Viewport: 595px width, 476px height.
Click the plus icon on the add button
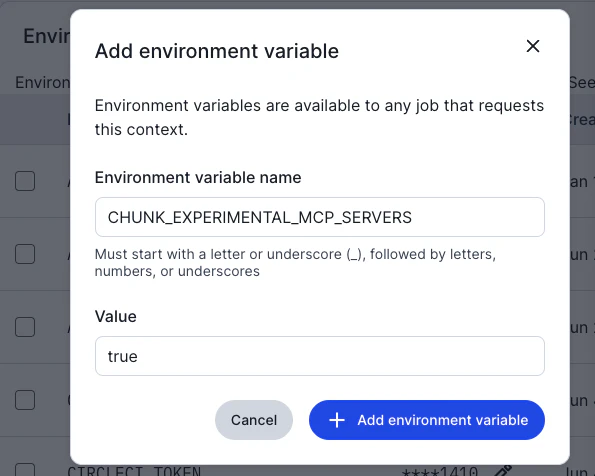[x=337, y=420]
